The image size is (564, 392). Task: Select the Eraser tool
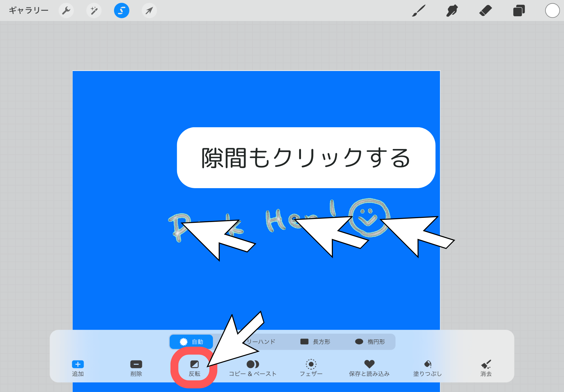(486, 11)
